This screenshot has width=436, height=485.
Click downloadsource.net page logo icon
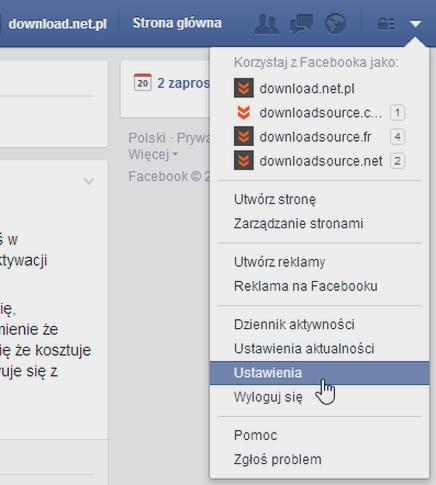tap(244, 160)
